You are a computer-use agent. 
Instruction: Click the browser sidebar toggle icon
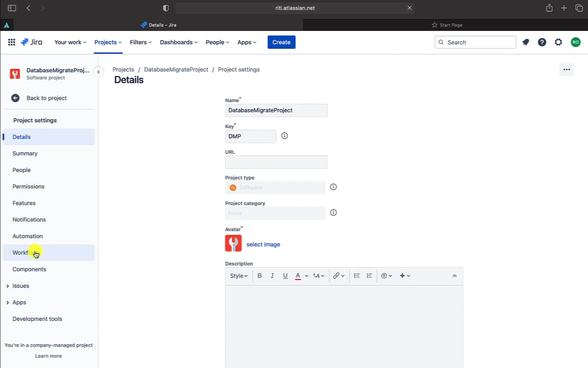(x=12, y=8)
